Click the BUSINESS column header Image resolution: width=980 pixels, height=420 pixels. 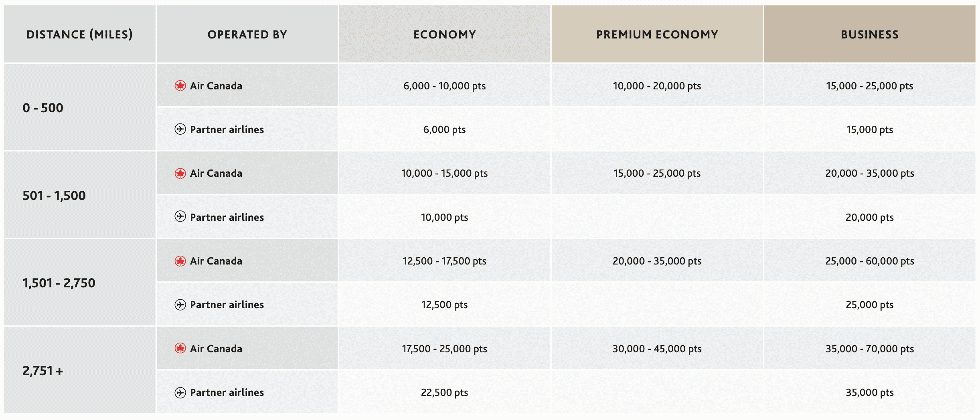869,34
